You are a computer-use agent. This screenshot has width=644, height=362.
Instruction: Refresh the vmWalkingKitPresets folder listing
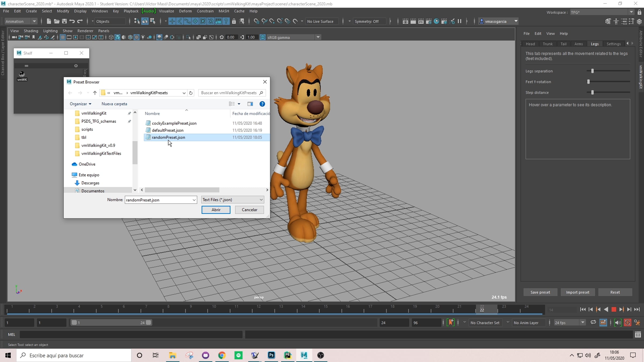point(191,93)
